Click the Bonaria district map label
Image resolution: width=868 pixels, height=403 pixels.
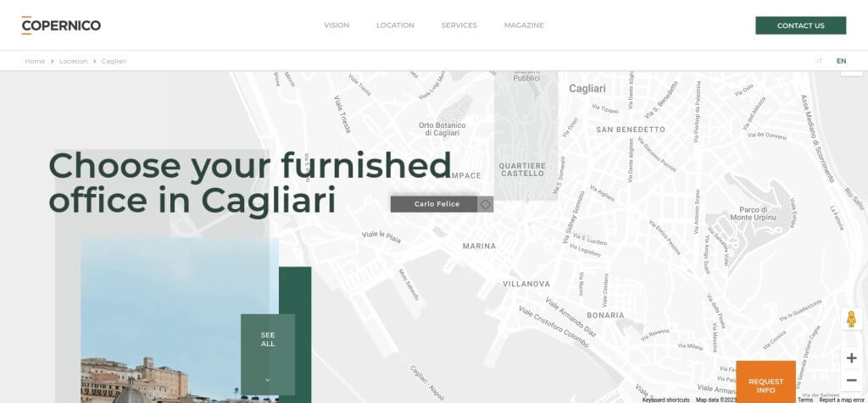[605, 315]
